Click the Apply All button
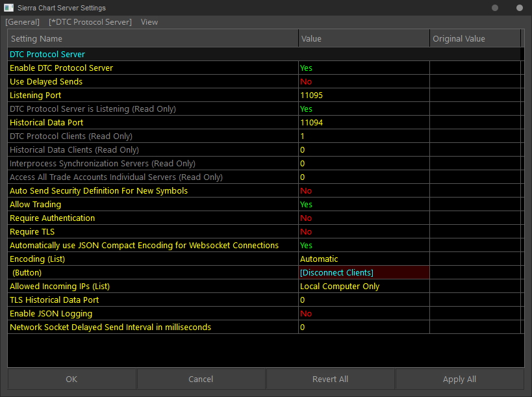 click(x=459, y=379)
